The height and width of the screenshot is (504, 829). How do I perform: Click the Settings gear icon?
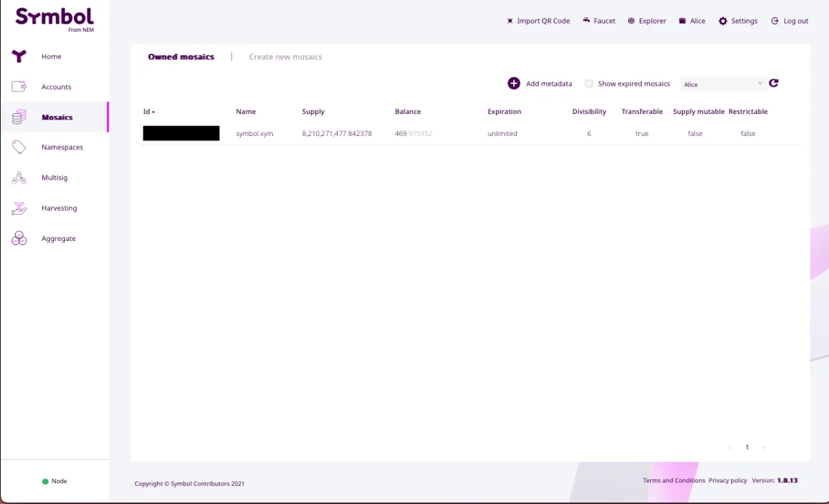click(x=723, y=21)
